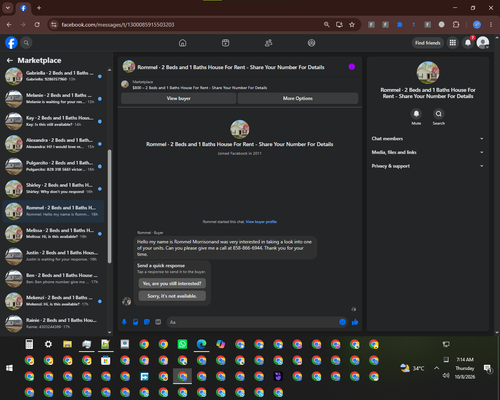Click the Windows Start button
This screenshot has width=500, height=400.
pos(9,368)
